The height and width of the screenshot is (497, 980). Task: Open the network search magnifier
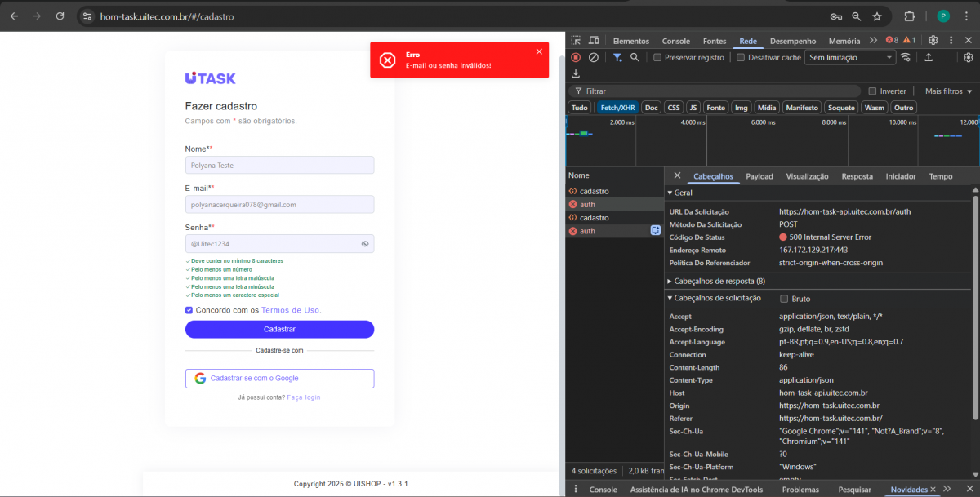[x=635, y=58]
